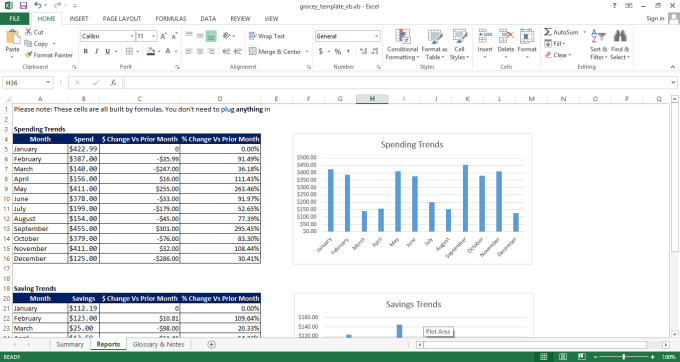The image size is (680, 362).
Task: Adjust the zoom slider handle
Action: point(624,357)
